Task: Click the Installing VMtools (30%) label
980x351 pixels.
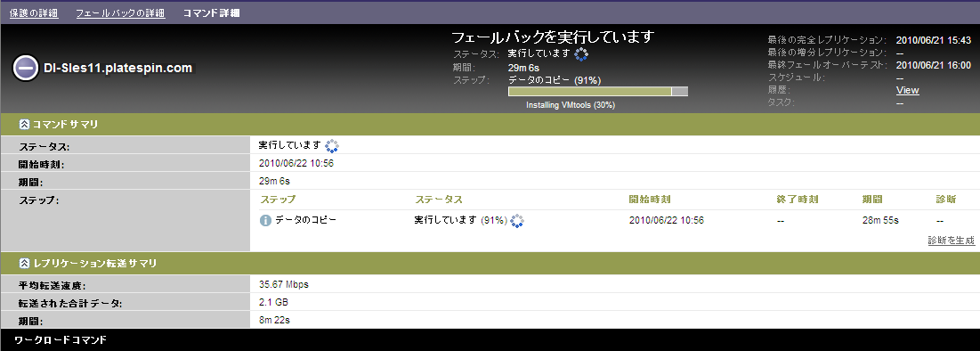Action: tap(571, 105)
